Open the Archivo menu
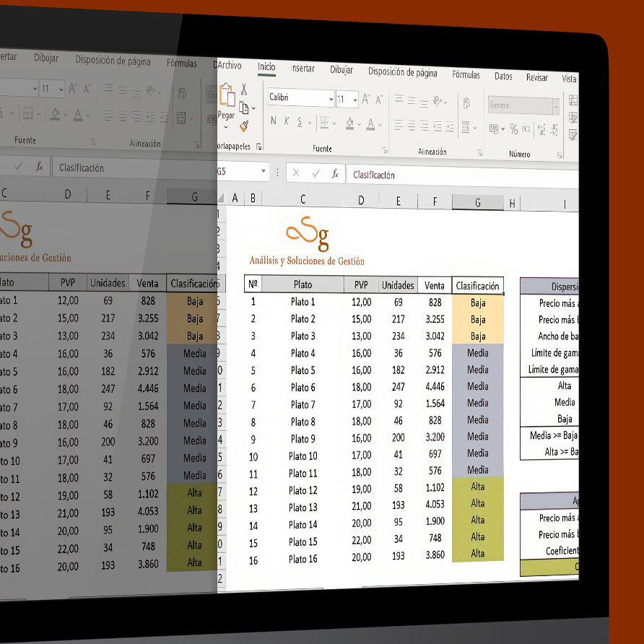This screenshot has height=644, width=644. [x=229, y=65]
